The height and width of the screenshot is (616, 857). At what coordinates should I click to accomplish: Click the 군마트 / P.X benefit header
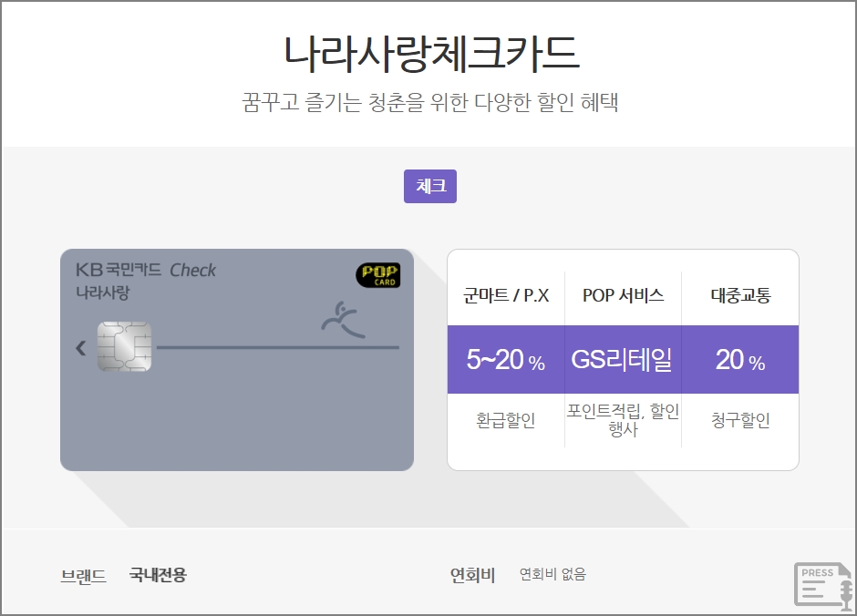[506, 295]
